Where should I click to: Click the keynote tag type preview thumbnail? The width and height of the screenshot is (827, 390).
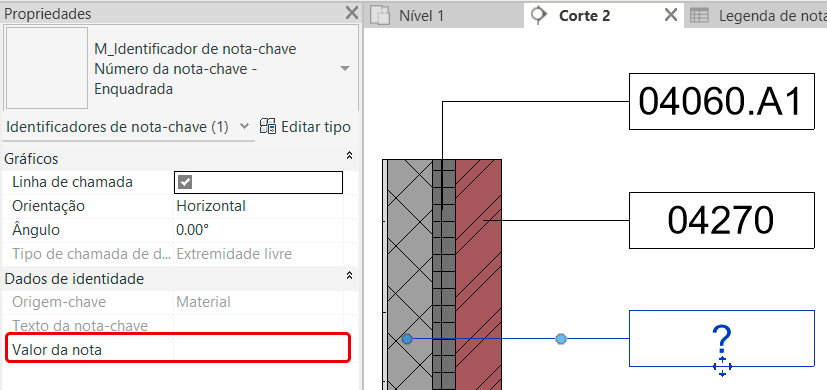pos(46,68)
